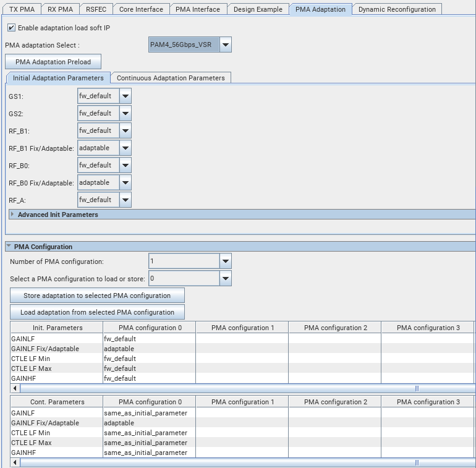
Task: Switch to Continuous Adaptation Parameters tab
Action: [x=171, y=78]
